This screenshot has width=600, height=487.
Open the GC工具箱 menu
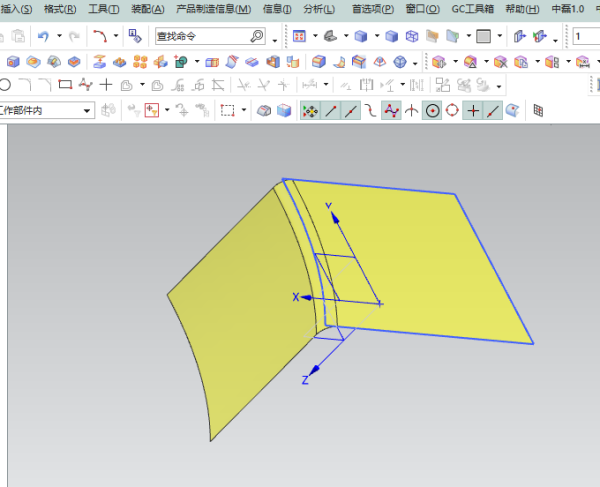point(472,9)
